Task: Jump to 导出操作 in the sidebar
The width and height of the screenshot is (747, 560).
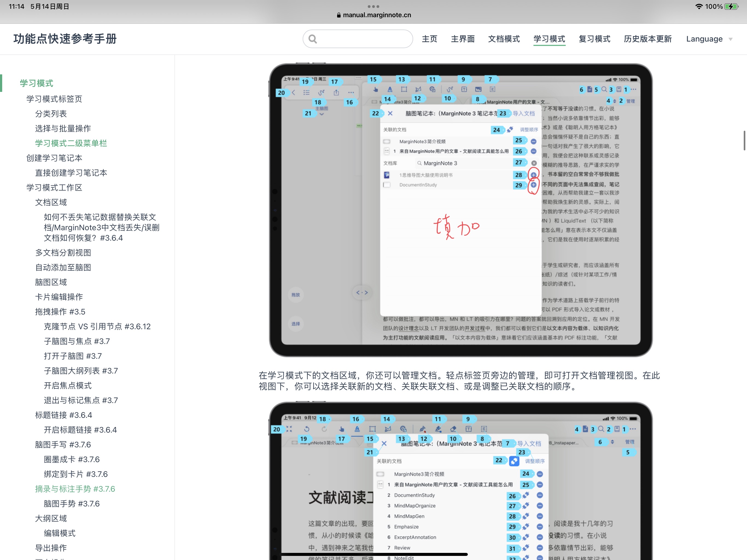Action: pos(51,548)
